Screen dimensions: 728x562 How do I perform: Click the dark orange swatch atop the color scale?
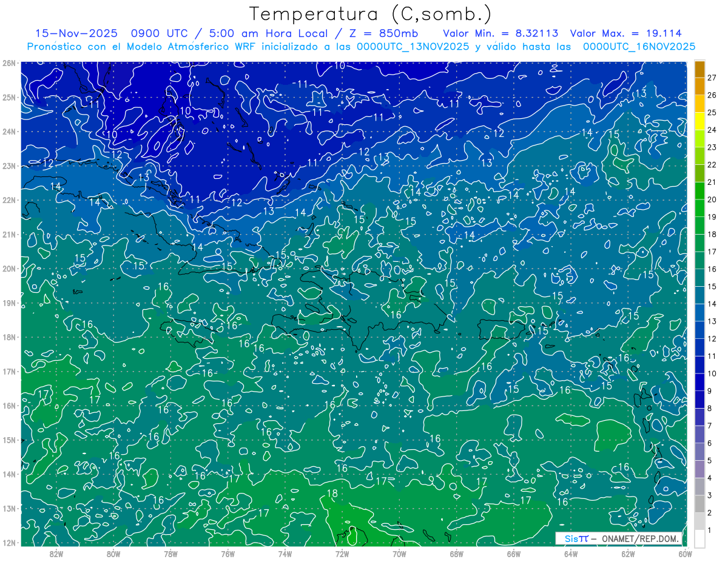(700, 69)
